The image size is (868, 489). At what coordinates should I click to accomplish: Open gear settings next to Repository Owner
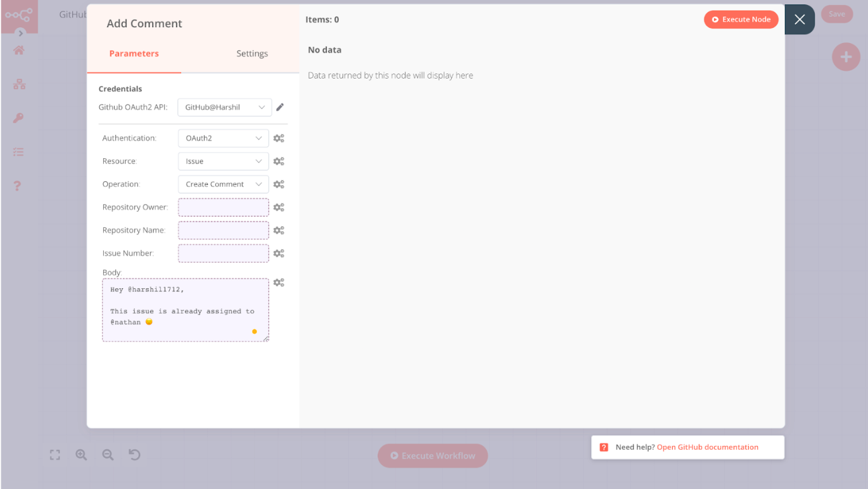coord(279,207)
